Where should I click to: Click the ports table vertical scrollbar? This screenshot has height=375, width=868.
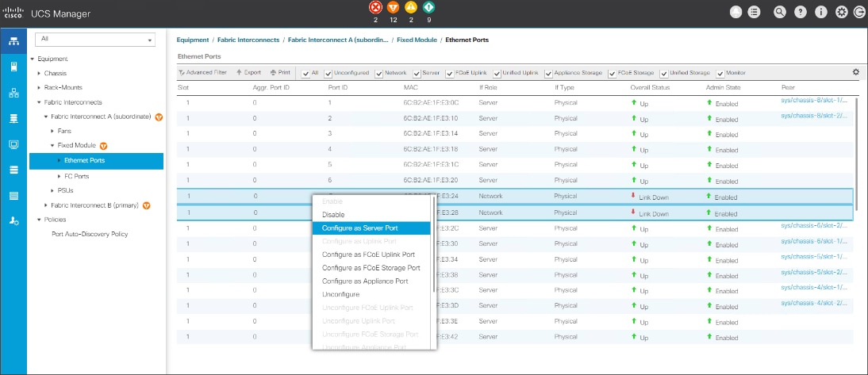click(x=858, y=153)
